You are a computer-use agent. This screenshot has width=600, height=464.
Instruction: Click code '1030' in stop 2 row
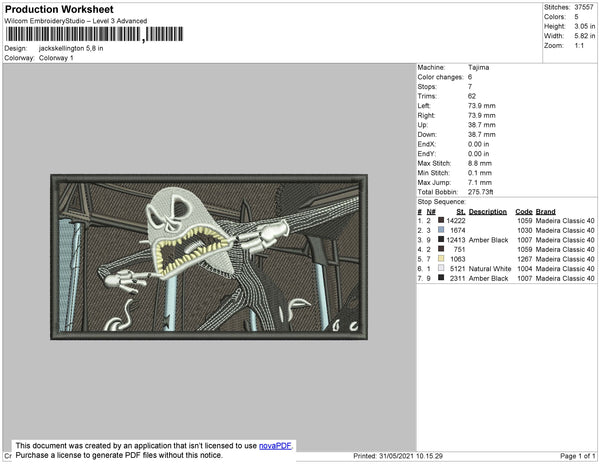click(525, 230)
